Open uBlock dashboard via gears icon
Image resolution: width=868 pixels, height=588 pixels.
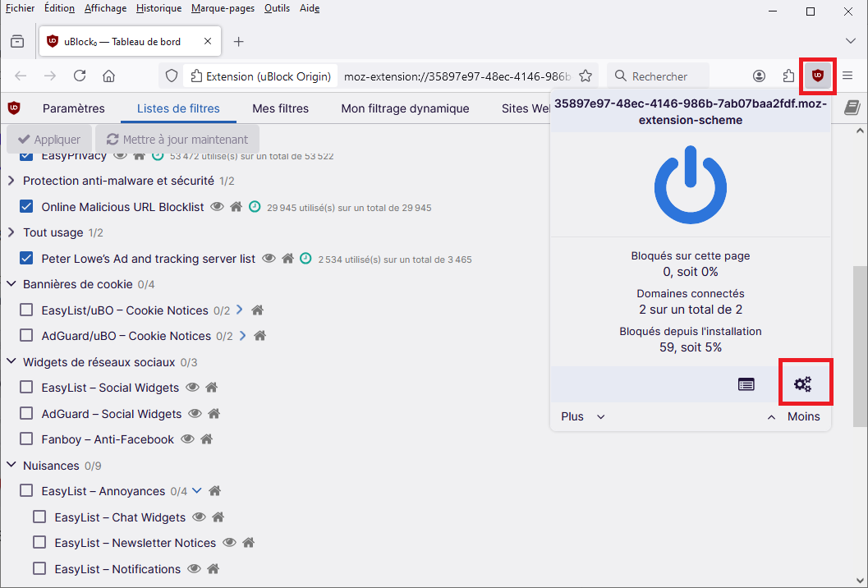(x=802, y=384)
